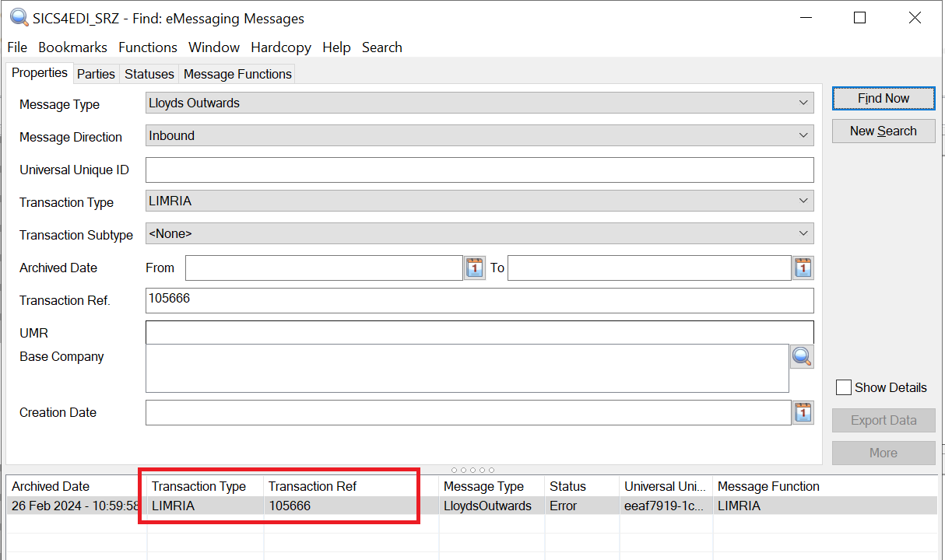
Task: Switch to the Statuses tab
Action: [149, 74]
